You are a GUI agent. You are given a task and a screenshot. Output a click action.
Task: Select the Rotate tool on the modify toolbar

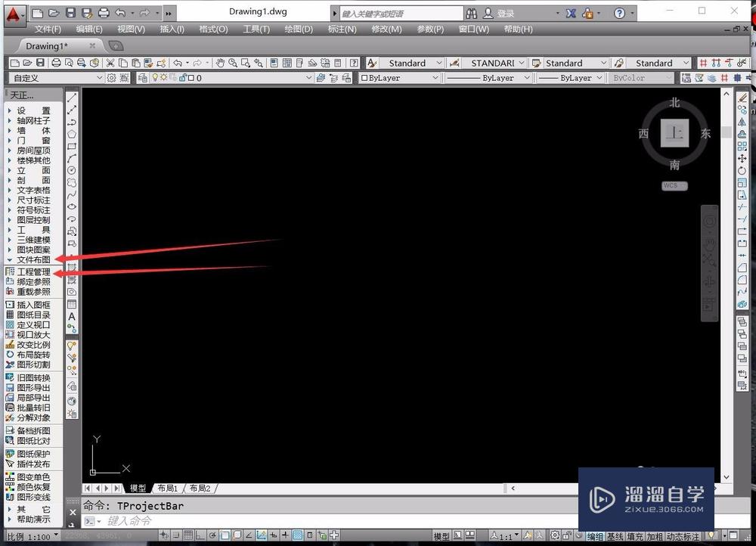click(x=742, y=170)
